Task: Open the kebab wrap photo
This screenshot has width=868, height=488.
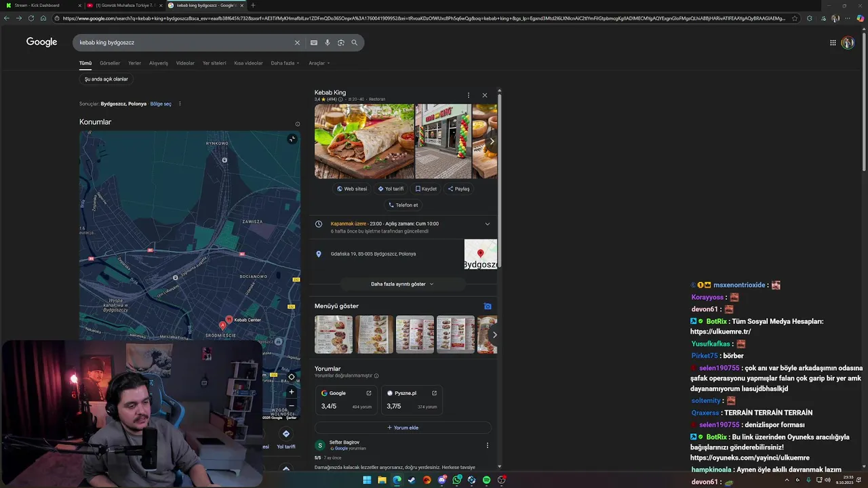Action: pyautogui.click(x=364, y=141)
